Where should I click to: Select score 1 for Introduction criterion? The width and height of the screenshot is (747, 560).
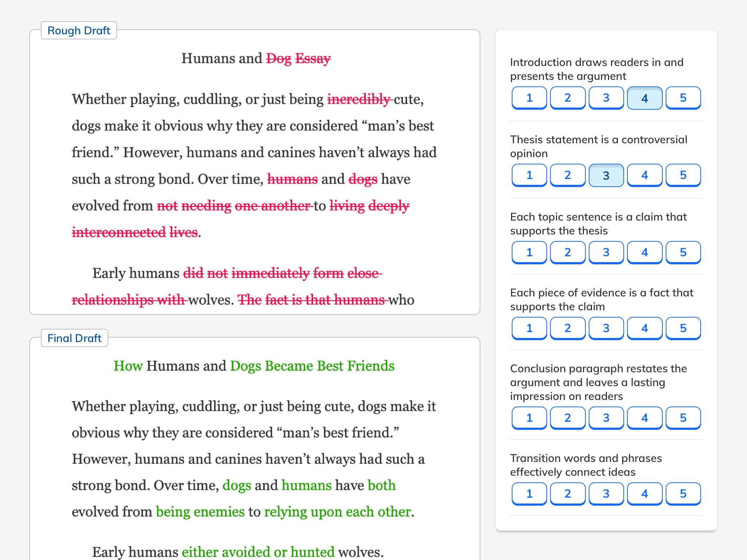pyautogui.click(x=529, y=98)
